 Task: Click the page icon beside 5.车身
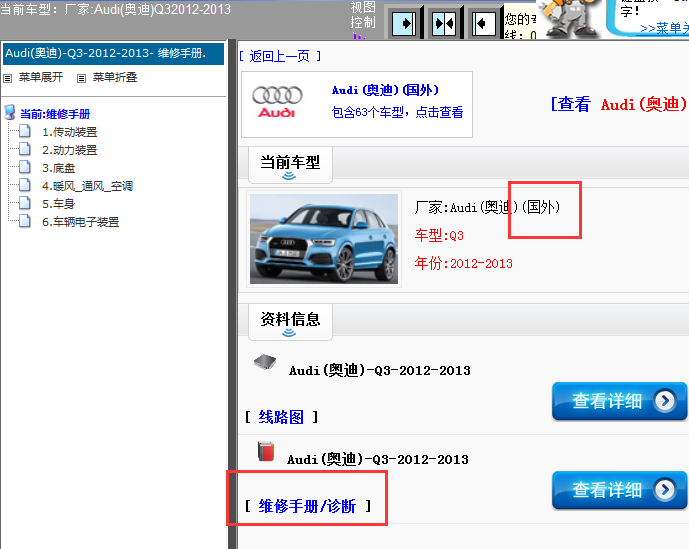click(x=25, y=203)
